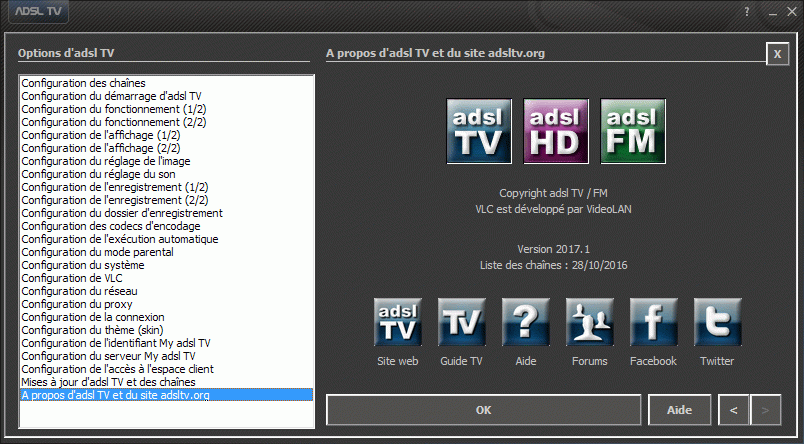Select Configuration de l'affichage (2/2)
This screenshot has height=444, width=804.
[x=166, y=148]
